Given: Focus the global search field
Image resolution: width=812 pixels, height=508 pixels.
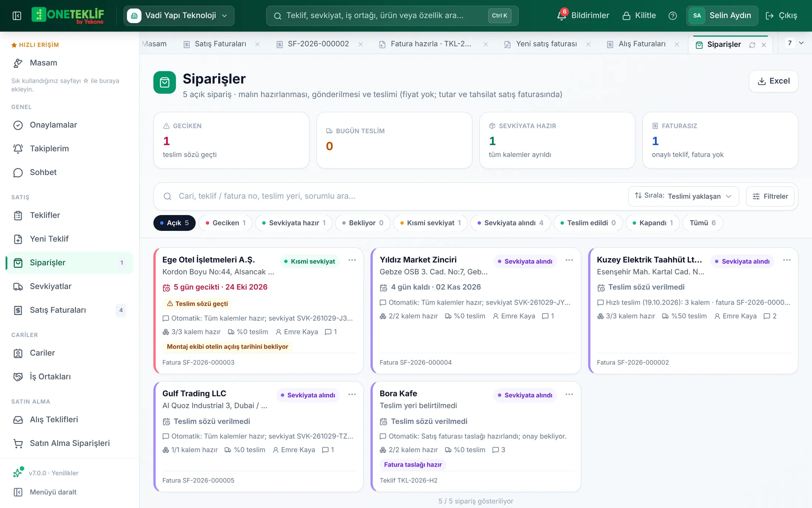Looking at the screenshot, I should click(x=392, y=16).
